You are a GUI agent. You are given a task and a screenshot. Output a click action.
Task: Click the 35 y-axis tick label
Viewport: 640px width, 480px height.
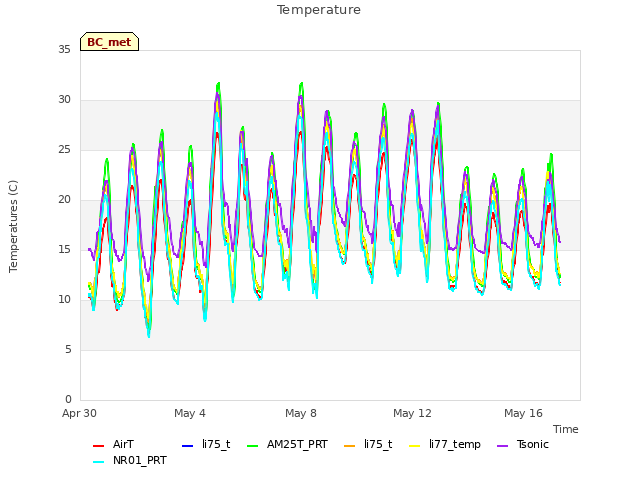64,50
